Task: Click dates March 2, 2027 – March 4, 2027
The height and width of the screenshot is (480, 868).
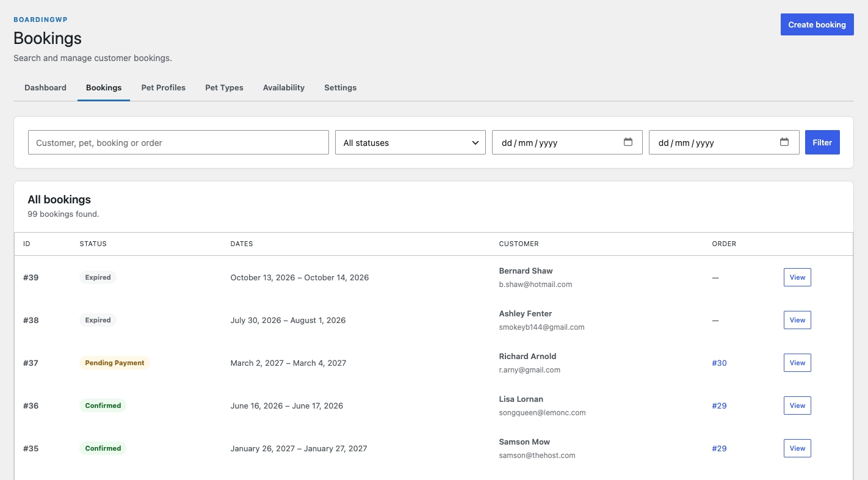Action: (288, 363)
